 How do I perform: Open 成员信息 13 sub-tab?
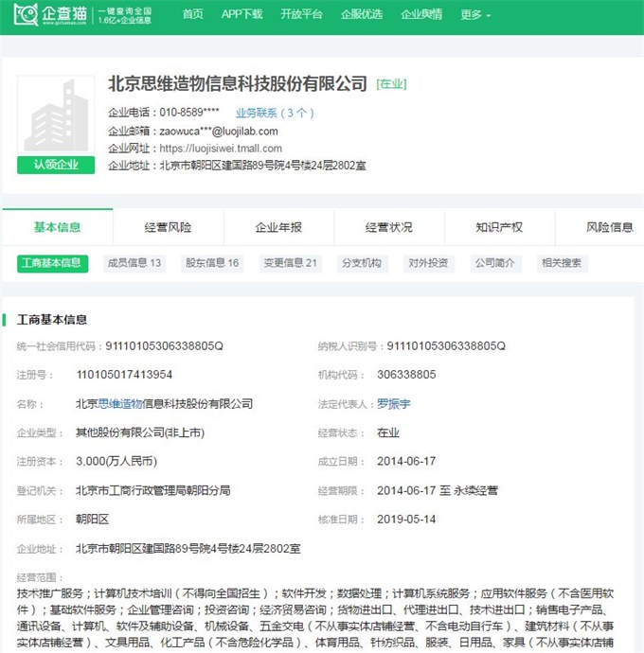134,263
